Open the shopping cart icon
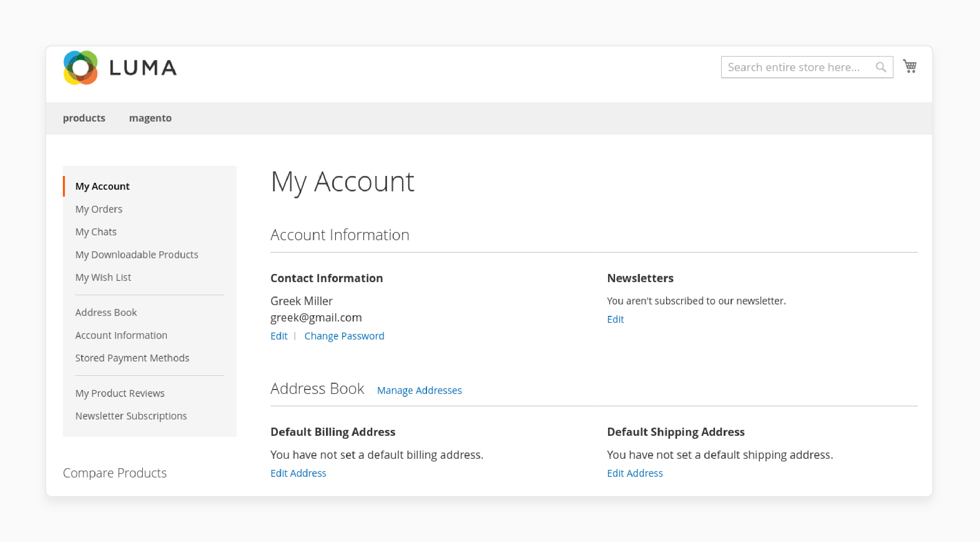980x542 pixels. tap(910, 67)
